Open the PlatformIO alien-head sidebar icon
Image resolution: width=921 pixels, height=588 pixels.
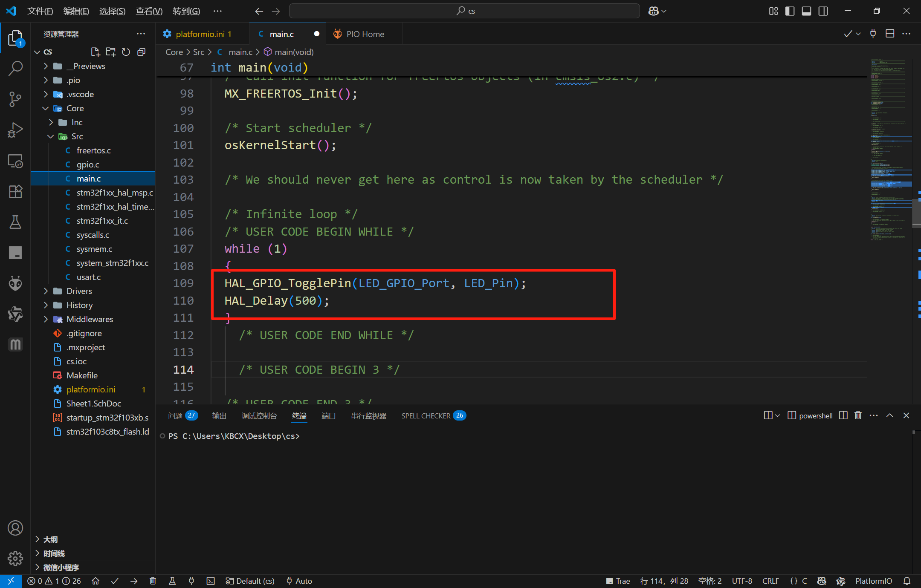15,283
